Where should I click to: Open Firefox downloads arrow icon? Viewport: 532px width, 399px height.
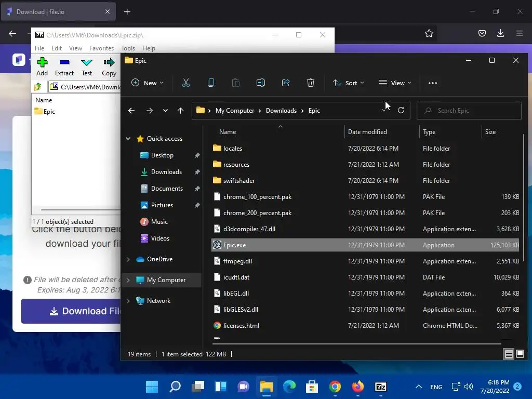tap(500, 33)
